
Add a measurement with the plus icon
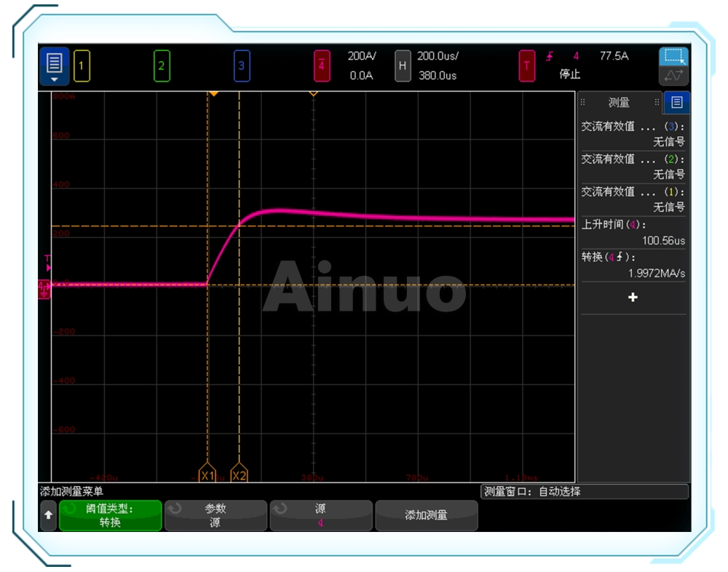tap(633, 298)
